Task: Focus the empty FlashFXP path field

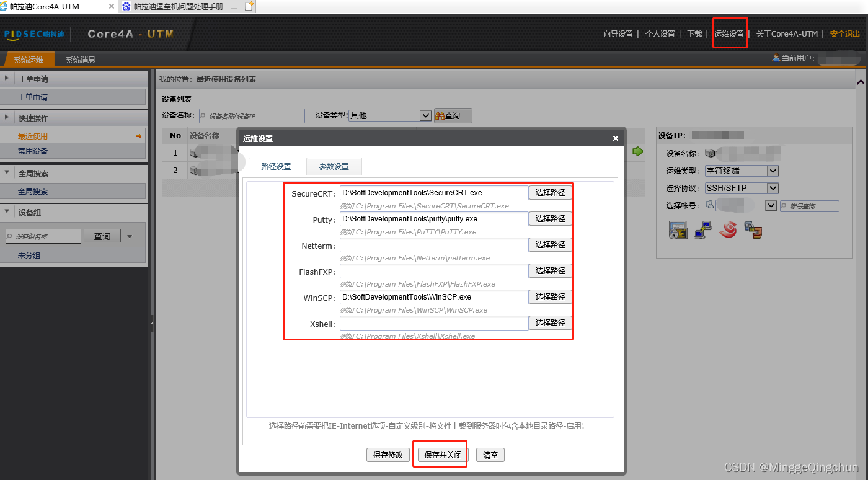Action: pyautogui.click(x=434, y=271)
